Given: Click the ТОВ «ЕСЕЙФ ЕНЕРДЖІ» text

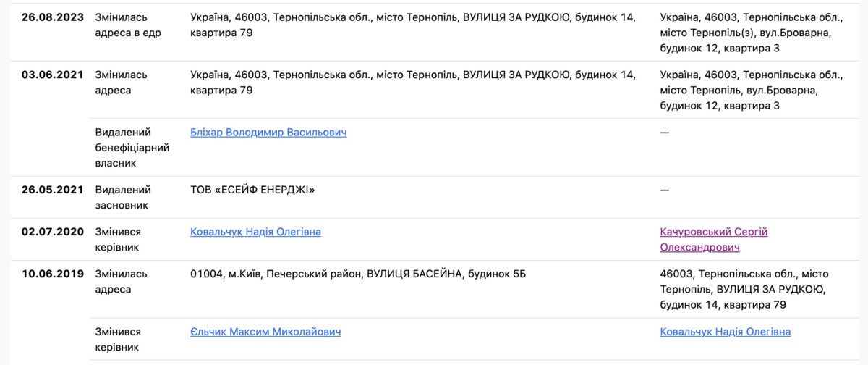Looking at the screenshot, I should pos(253,190).
